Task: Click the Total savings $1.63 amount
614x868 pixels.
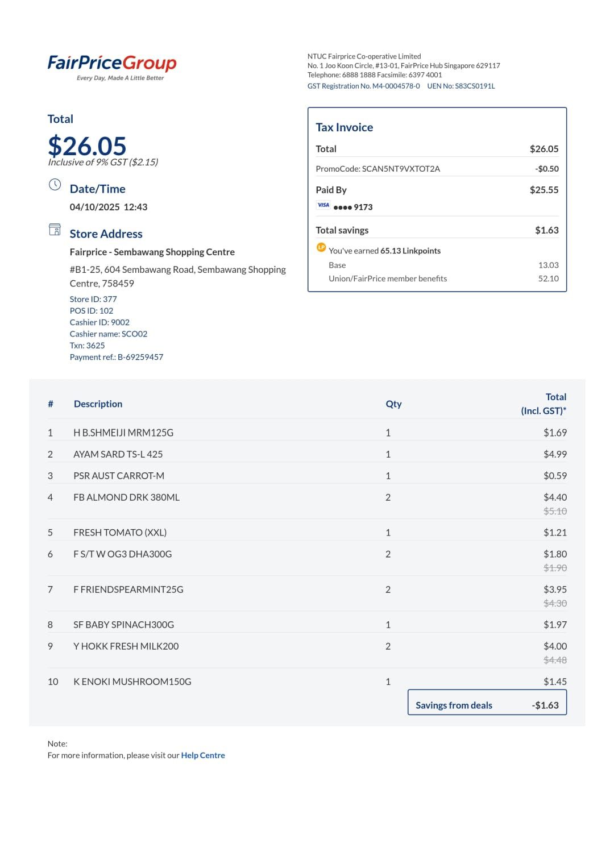Action: tap(547, 230)
